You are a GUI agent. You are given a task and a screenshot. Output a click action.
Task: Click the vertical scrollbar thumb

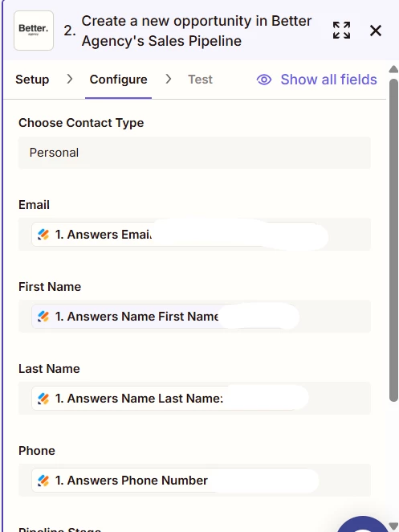393,240
